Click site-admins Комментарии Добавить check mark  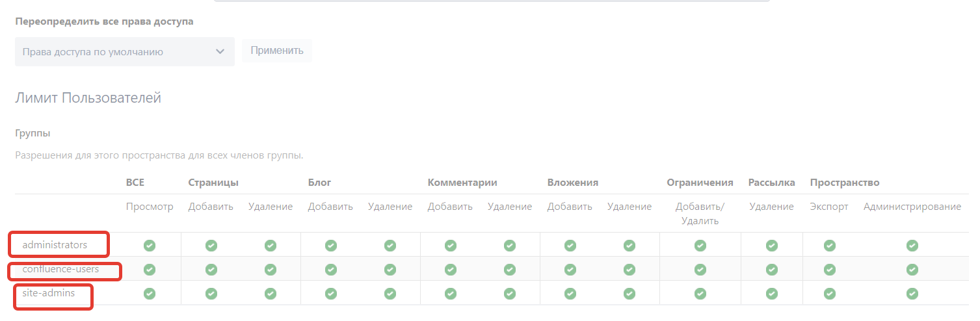[451, 294]
